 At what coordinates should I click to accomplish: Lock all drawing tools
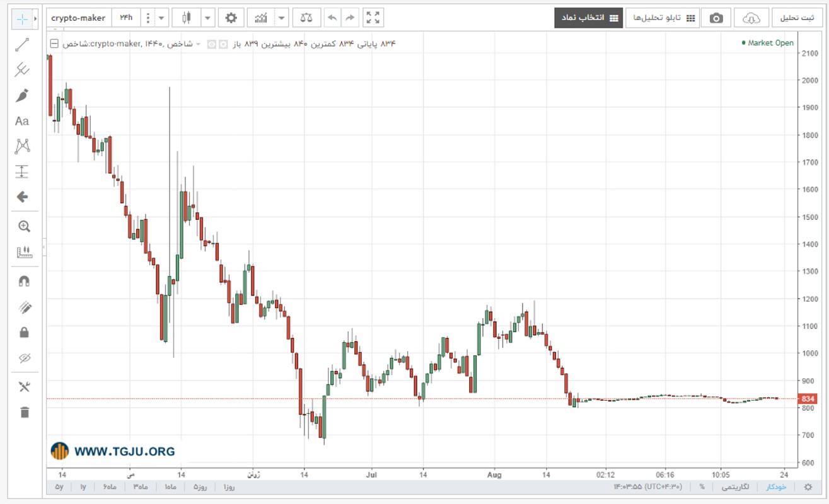(24, 333)
